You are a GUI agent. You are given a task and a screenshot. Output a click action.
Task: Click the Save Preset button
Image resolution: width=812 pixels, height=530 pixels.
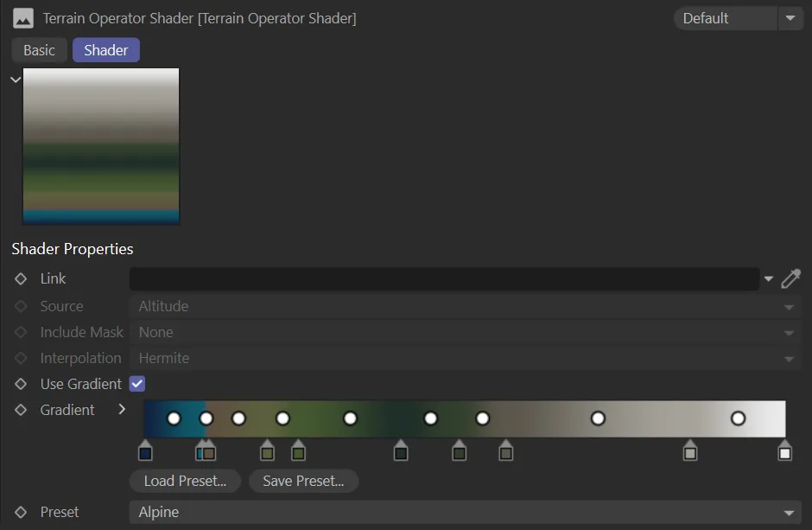pyautogui.click(x=303, y=481)
